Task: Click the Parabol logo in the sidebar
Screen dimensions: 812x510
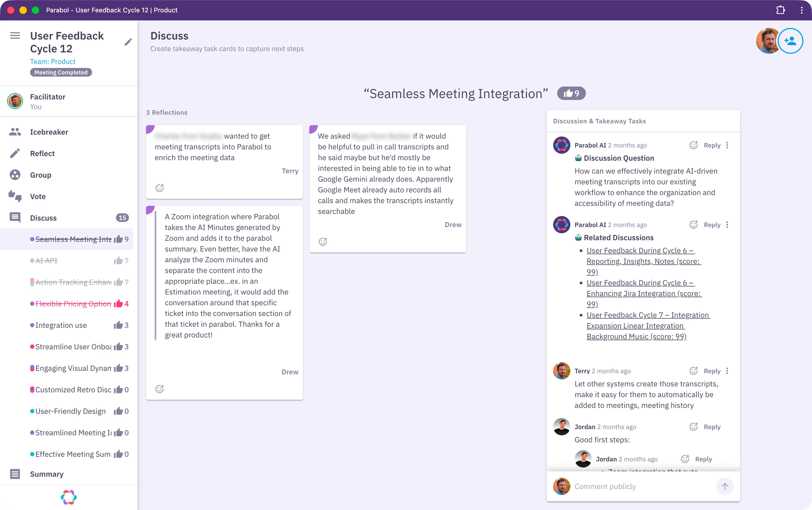Action: click(68, 497)
